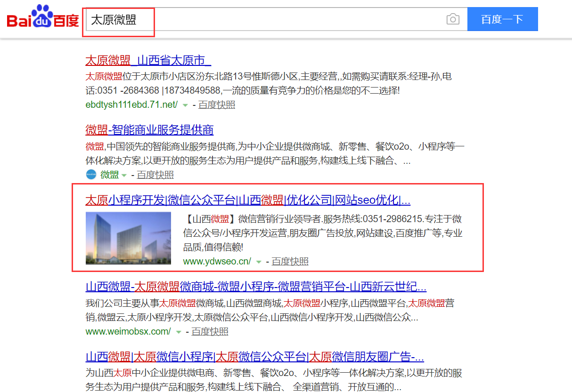Click the 微盟 site favicon icon

(x=91, y=175)
